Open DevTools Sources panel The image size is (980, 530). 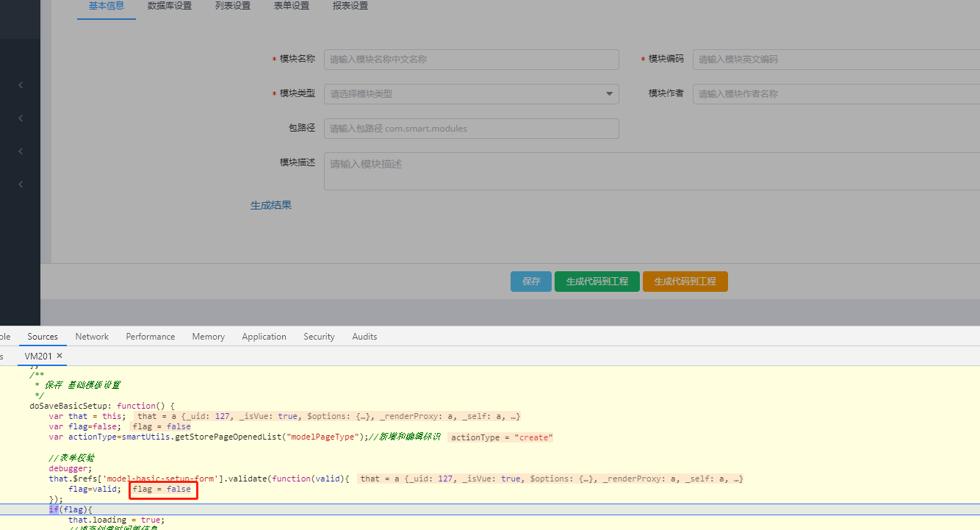(43, 337)
